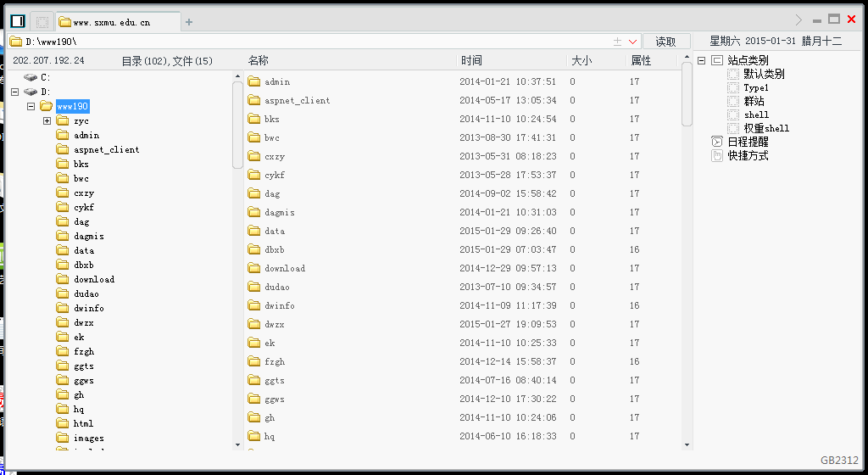The height and width of the screenshot is (475, 868).
Task: Select the ggts folder row in the list
Action: 462,380
